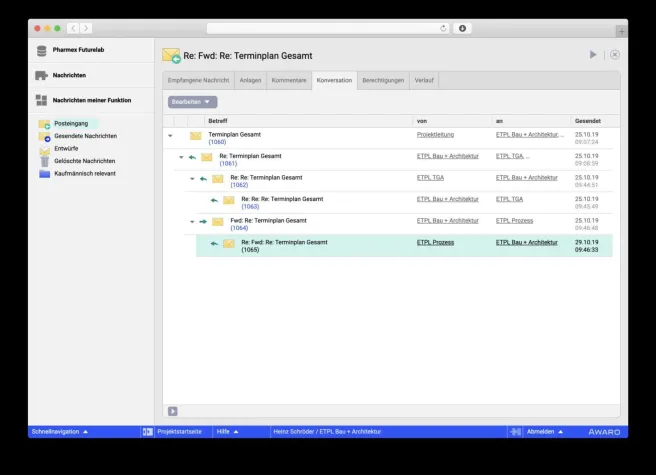
Task: Open the Nachrichten section icon
Action: 41,76
